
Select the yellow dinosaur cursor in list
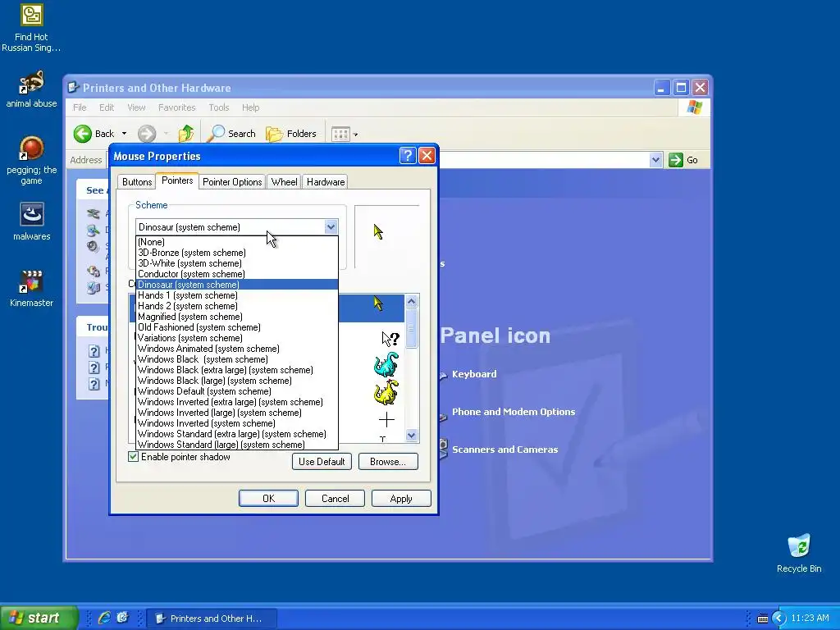386,392
